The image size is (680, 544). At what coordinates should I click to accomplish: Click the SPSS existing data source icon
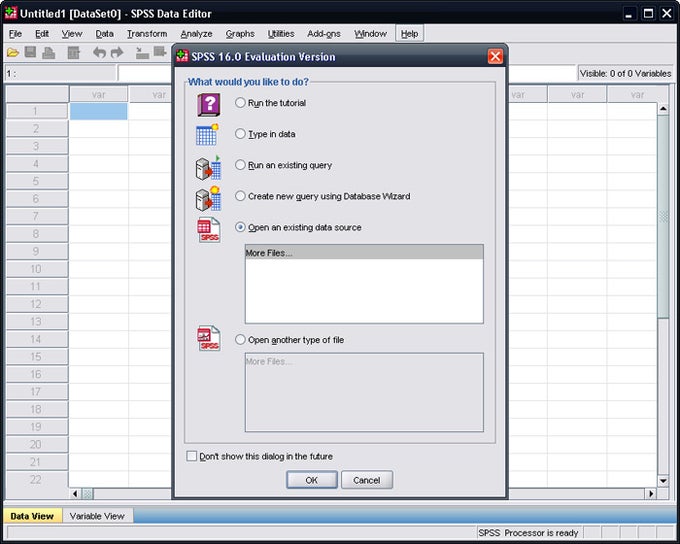209,230
